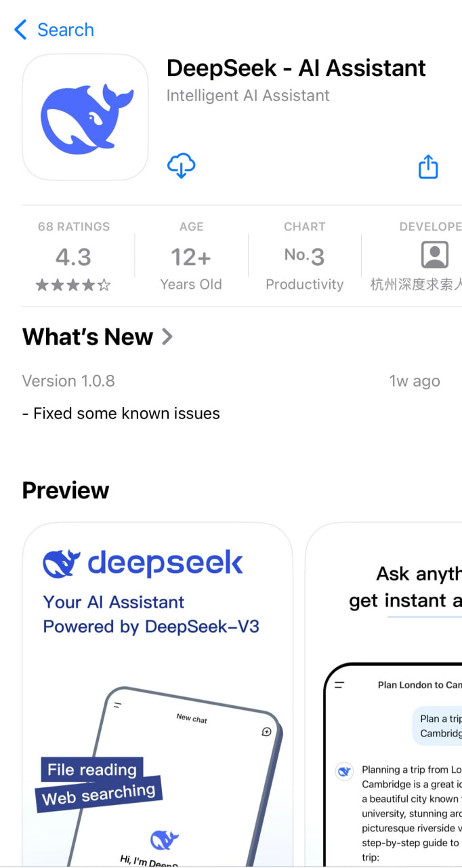The image size is (462, 868).
Task: Tap the new chat icon in preview
Action: click(266, 732)
